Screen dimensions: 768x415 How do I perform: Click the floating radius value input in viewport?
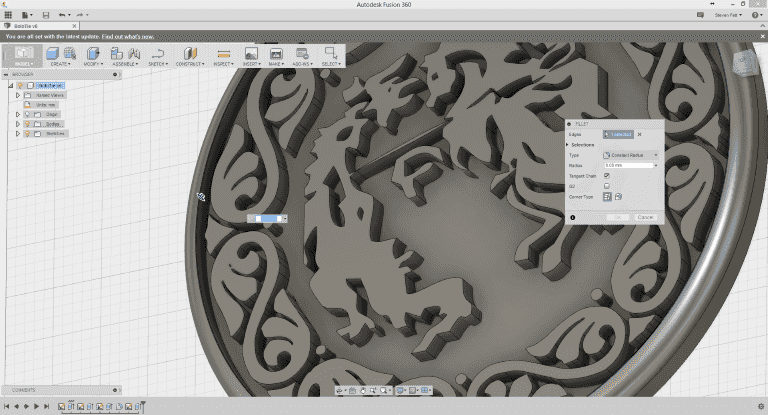(269, 219)
